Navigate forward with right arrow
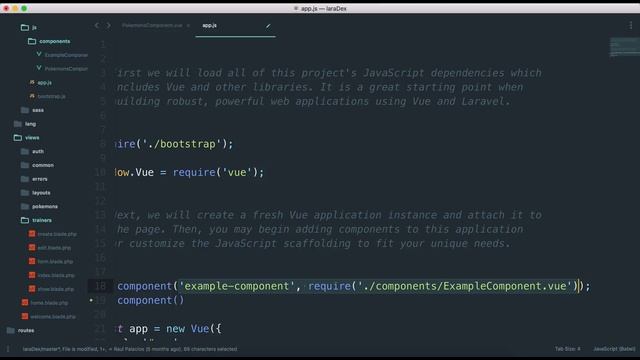Image resolution: width=640 pixels, height=360 pixels. click(x=109, y=25)
